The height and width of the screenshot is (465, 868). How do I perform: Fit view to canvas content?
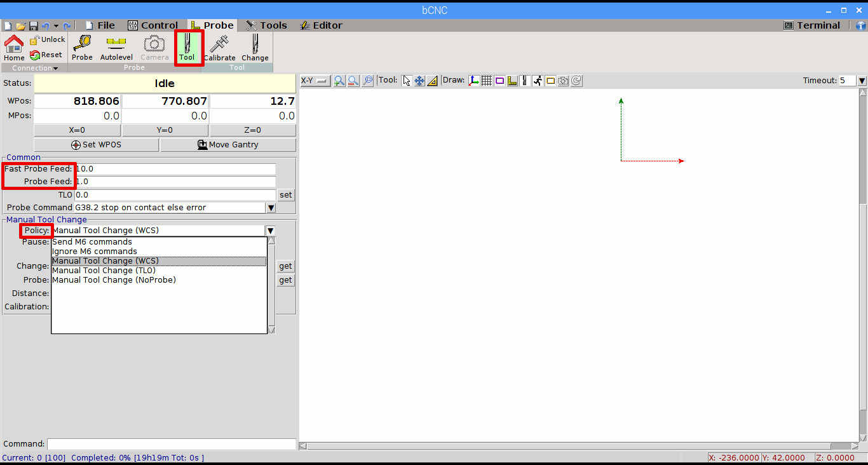(x=367, y=81)
